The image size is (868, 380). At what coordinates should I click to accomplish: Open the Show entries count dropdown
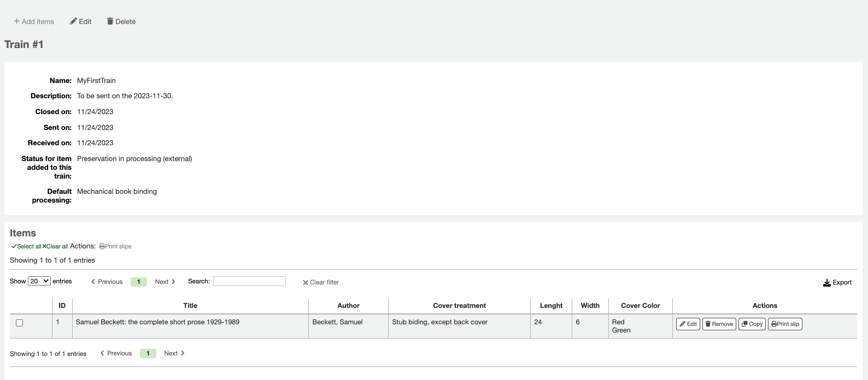point(39,281)
